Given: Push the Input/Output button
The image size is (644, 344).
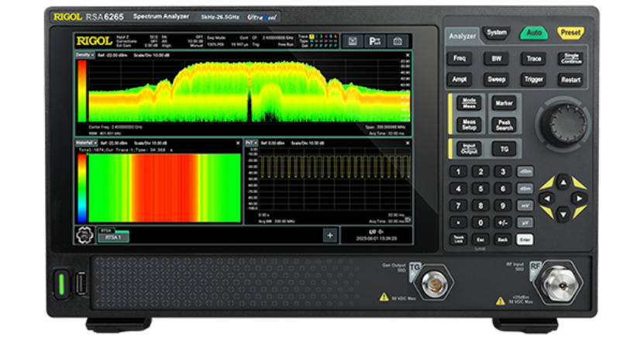Looking at the screenshot, I should point(469,149).
